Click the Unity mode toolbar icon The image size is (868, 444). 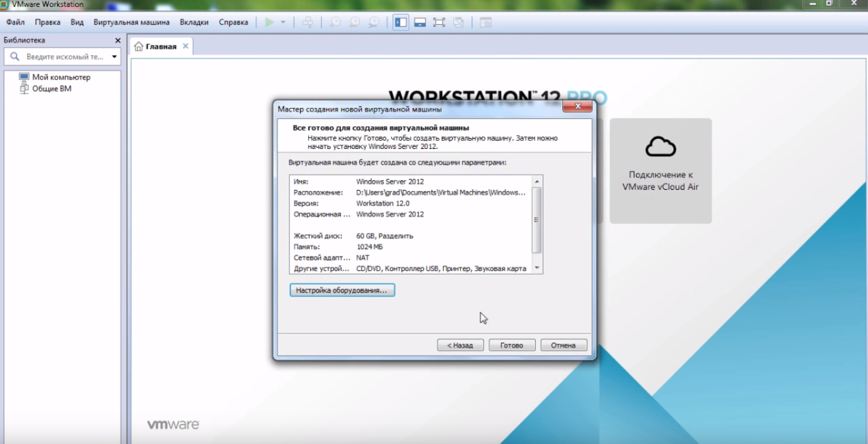[x=458, y=22]
